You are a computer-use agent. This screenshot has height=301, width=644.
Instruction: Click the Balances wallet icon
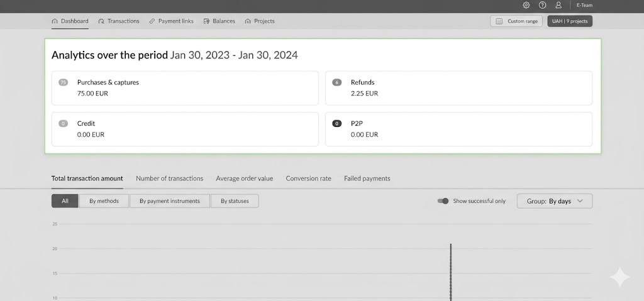point(207,21)
